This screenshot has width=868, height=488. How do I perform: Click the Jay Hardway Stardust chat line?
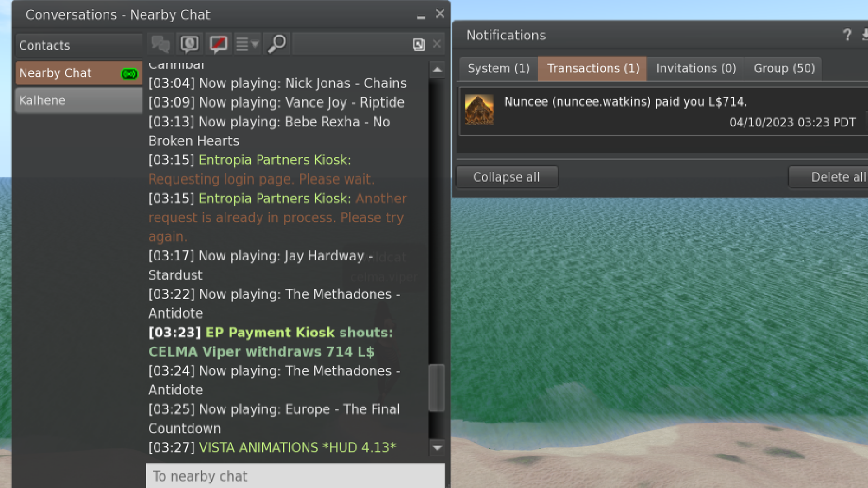point(261,265)
